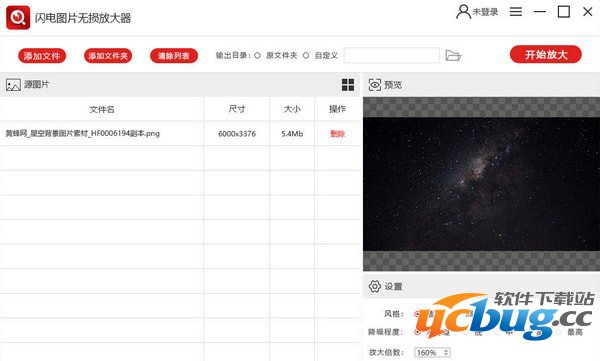Screen dimensions: 600x361
Task: Click the source image panel icon
Action: pyautogui.click(x=13, y=85)
